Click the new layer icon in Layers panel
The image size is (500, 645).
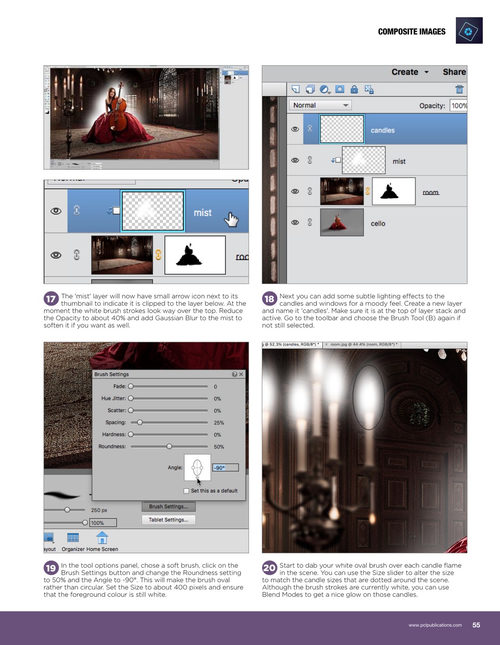[x=296, y=89]
